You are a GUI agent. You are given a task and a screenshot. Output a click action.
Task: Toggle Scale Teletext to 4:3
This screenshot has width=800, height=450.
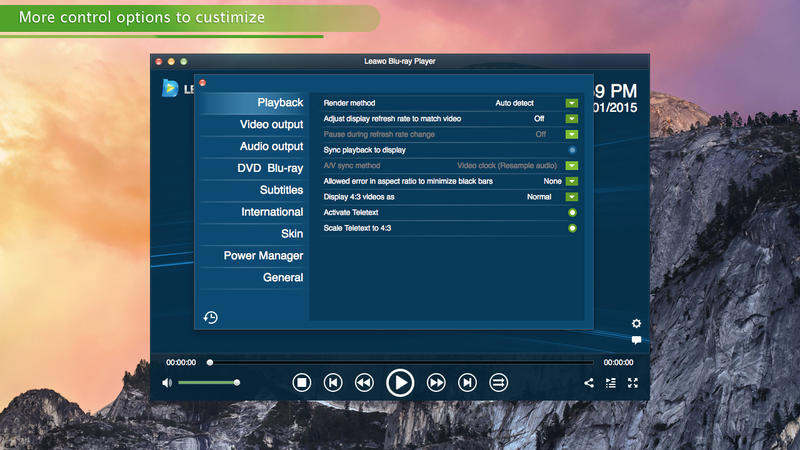(572, 228)
